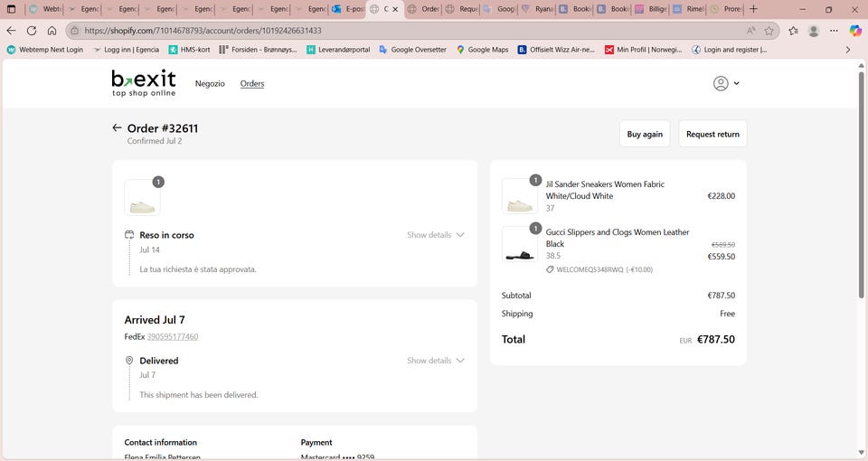Image resolution: width=868 pixels, height=461 pixels.
Task: Open FedEx tracking number 390595177460
Action: coord(172,336)
